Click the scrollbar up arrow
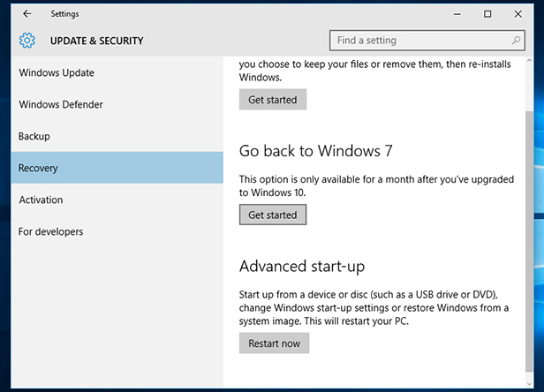The height and width of the screenshot is (392, 544). tap(530, 61)
